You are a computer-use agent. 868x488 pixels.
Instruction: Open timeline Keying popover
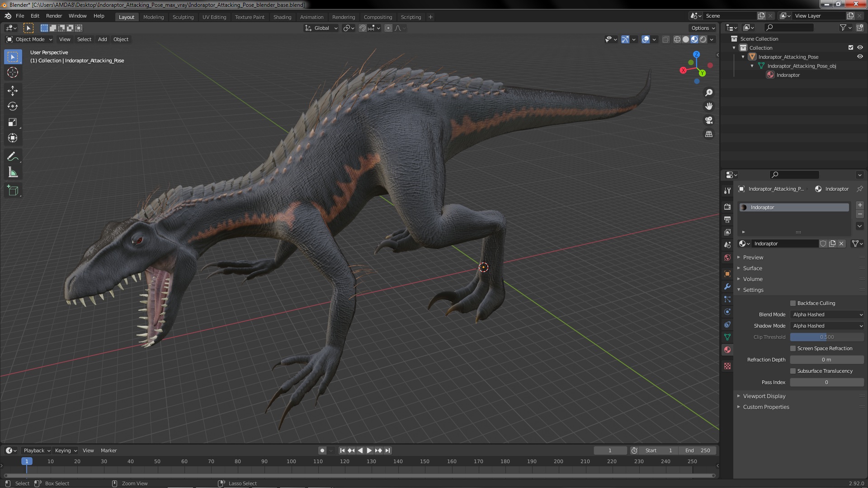click(66, 450)
